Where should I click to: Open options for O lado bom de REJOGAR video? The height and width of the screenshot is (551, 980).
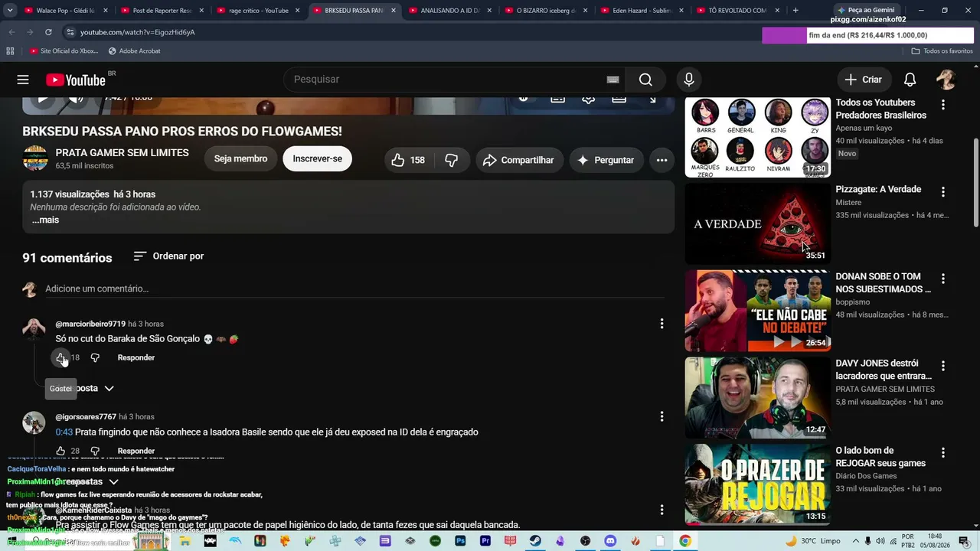point(943,453)
